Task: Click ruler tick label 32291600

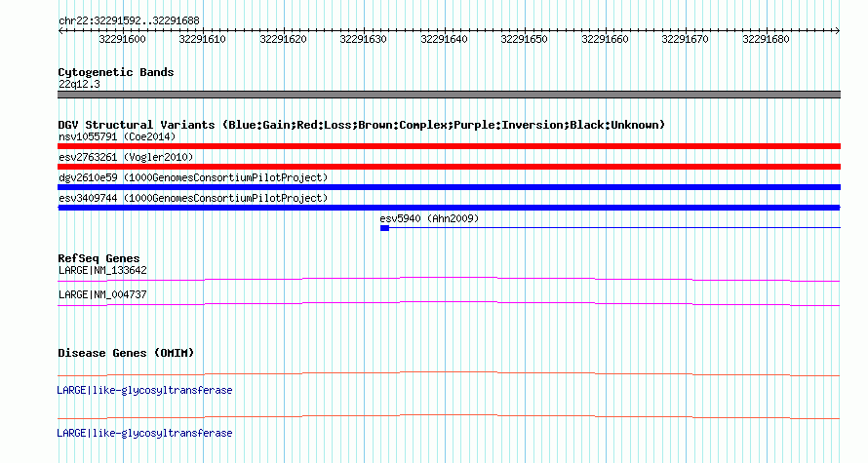Action: [122, 39]
